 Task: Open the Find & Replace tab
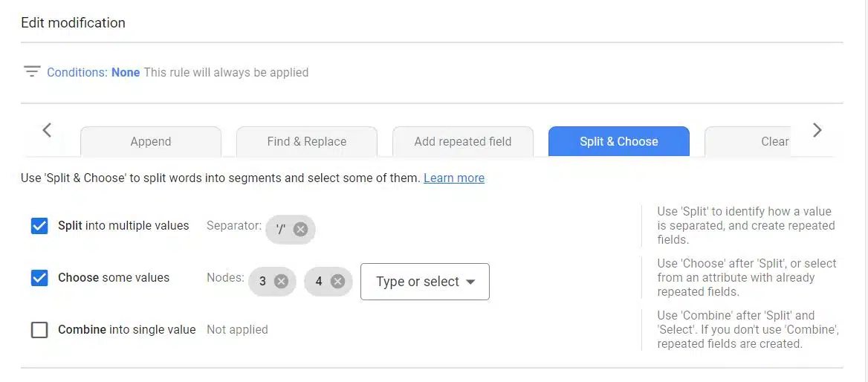pyautogui.click(x=307, y=141)
